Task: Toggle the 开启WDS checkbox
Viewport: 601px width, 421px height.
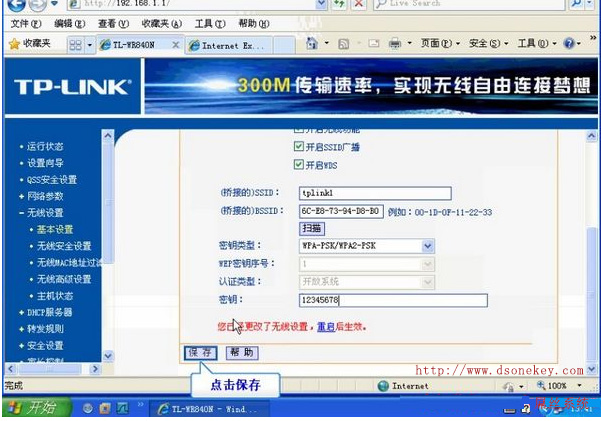Action: click(298, 164)
